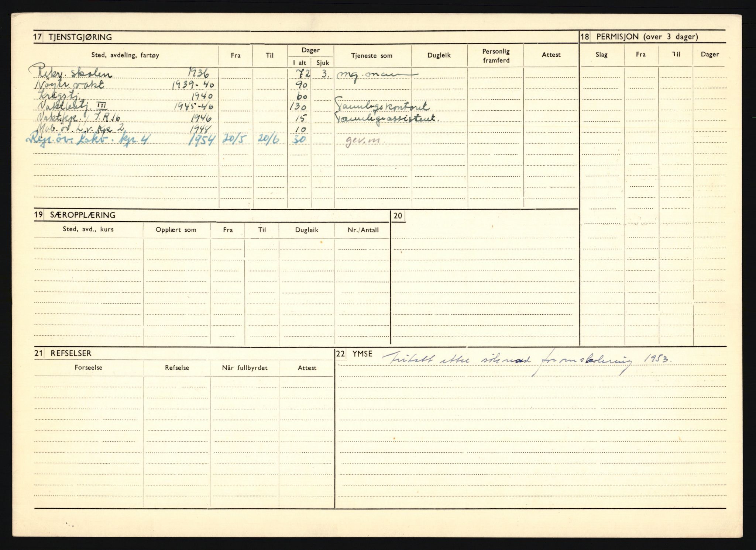Select the REFSELSER section heading
The image size is (756, 550).
71,353
